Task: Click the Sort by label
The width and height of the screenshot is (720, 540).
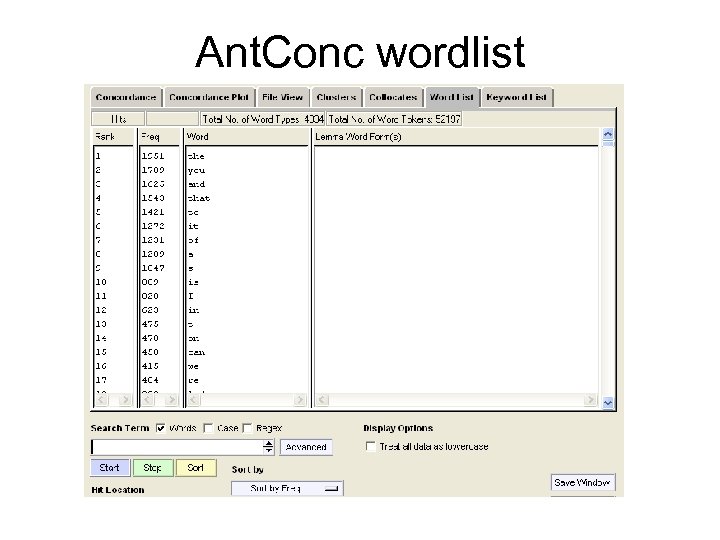Action: pos(248,470)
